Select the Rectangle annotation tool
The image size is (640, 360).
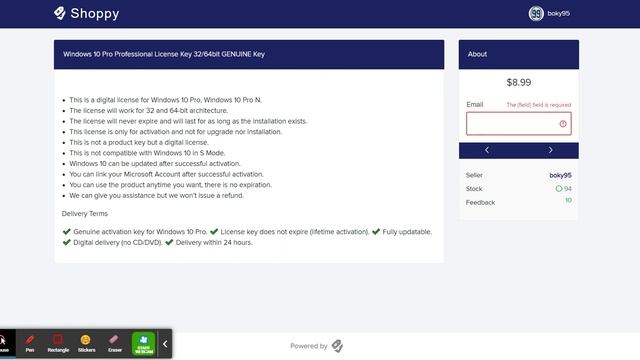coord(58,344)
